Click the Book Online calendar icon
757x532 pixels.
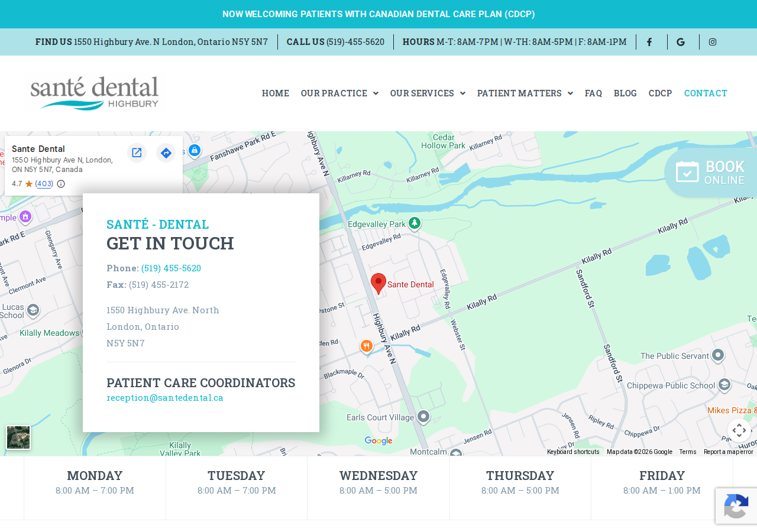click(x=687, y=171)
